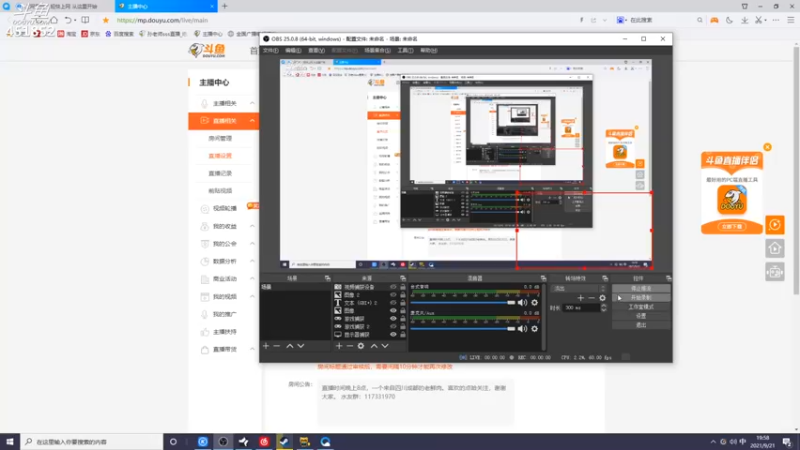
Task: Expand the 商业活动 sidebar section
Action: click(x=252, y=279)
